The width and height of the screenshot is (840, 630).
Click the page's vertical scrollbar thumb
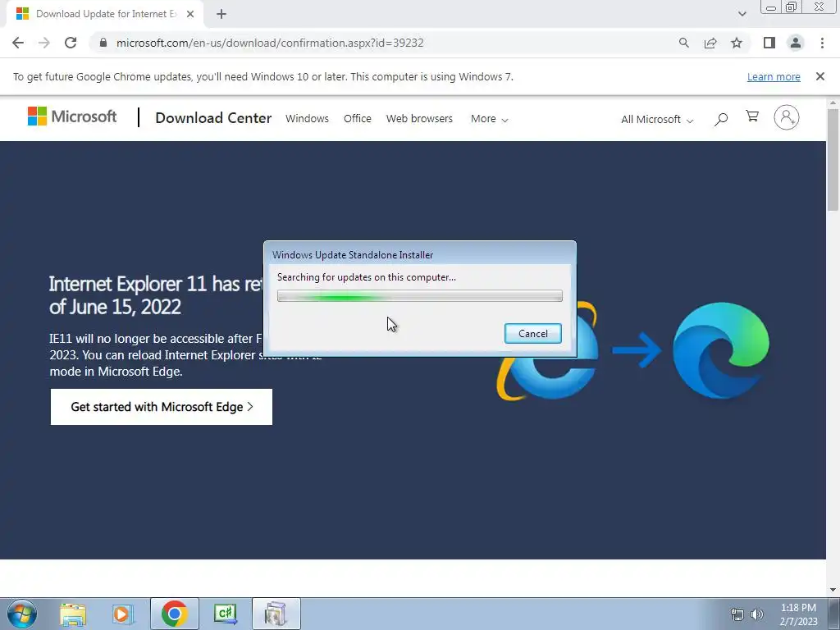(x=833, y=160)
